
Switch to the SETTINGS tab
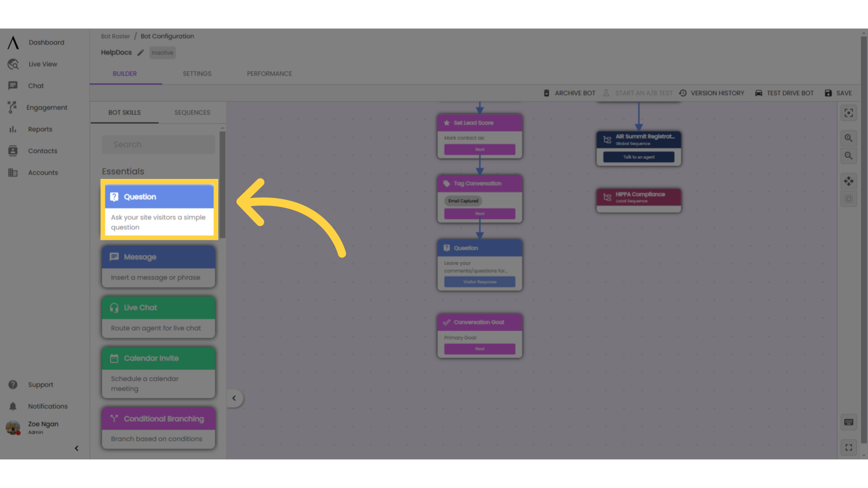click(x=197, y=73)
